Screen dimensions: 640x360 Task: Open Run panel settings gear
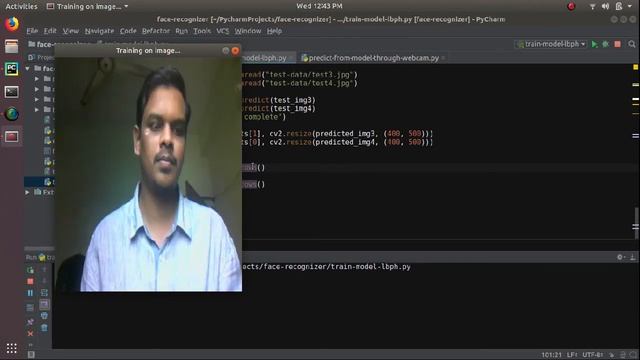tap(620, 257)
